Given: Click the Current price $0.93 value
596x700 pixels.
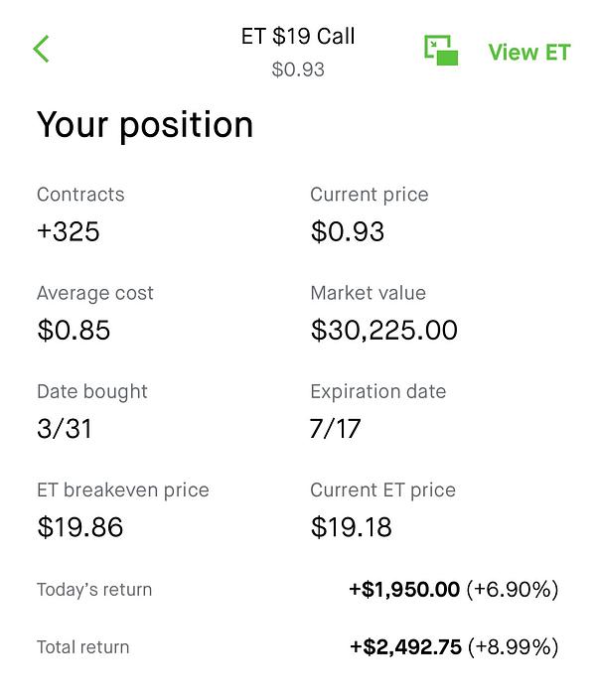Looking at the screenshot, I should pyautogui.click(x=348, y=232).
